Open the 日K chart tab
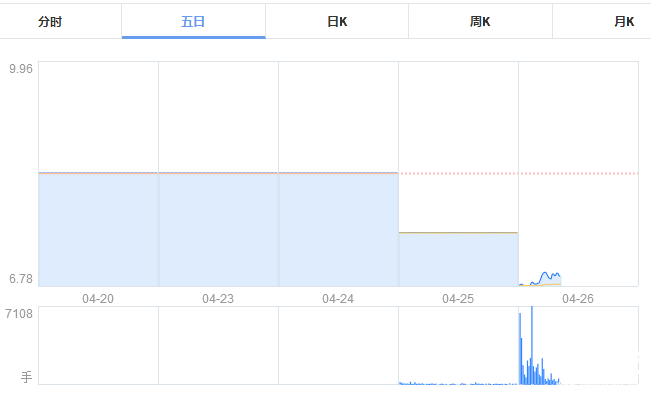651x393 pixels. click(x=337, y=22)
